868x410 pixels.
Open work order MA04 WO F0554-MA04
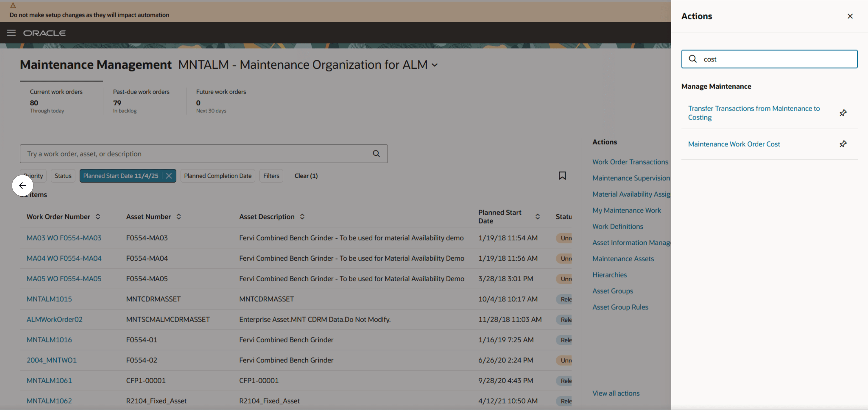pos(64,258)
